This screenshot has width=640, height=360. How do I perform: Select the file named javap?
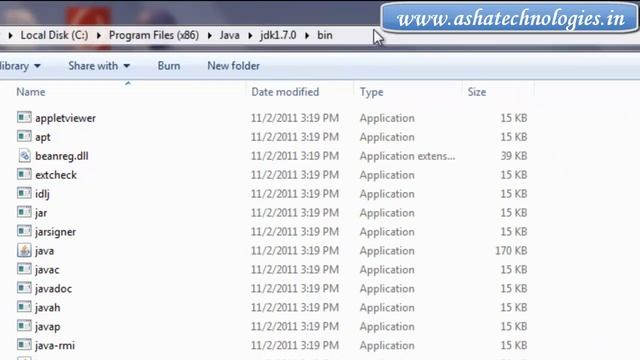tap(47, 327)
